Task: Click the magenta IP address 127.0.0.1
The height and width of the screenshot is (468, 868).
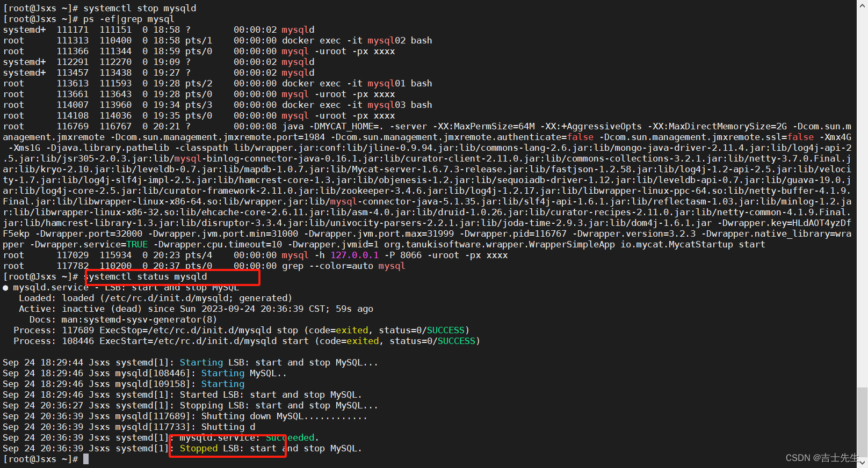Action: (x=355, y=255)
